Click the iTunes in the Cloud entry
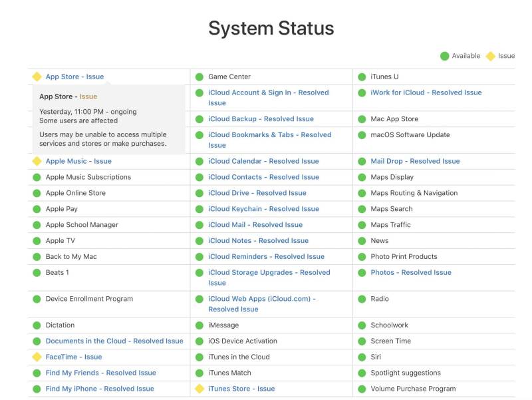This screenshot has height=400, width=532. (239, 357)
